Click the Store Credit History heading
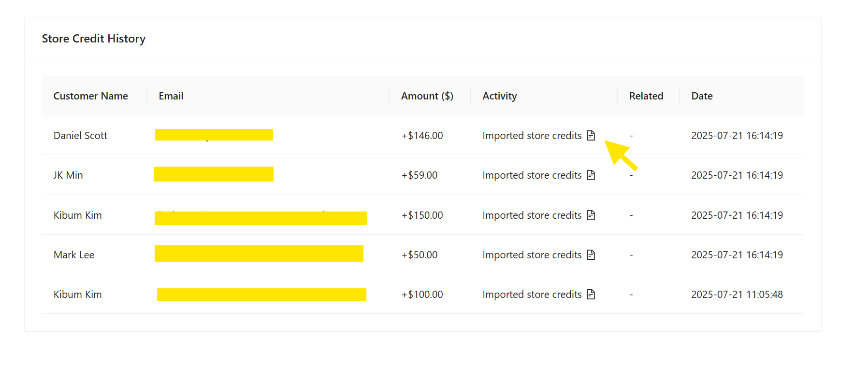The height and width of the screenshot is (366, 868). click(x=94, y=39)
